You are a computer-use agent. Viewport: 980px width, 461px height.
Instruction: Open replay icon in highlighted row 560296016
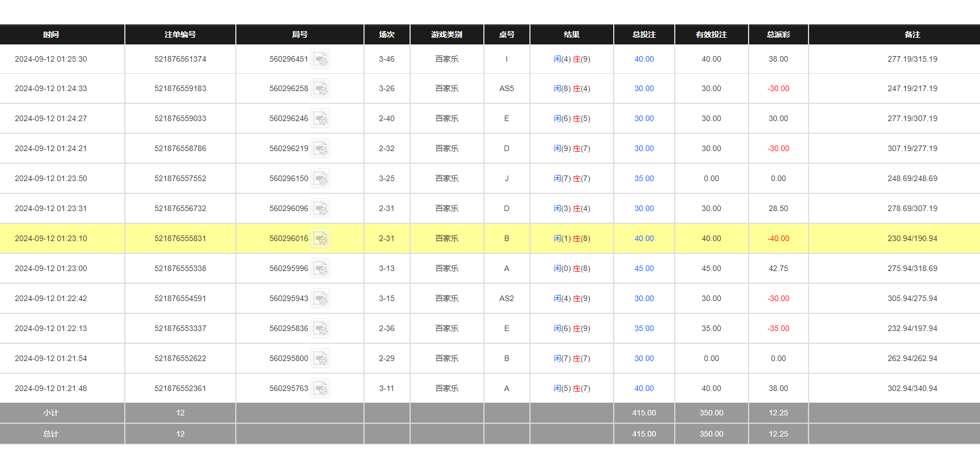[x=320, y=239]
